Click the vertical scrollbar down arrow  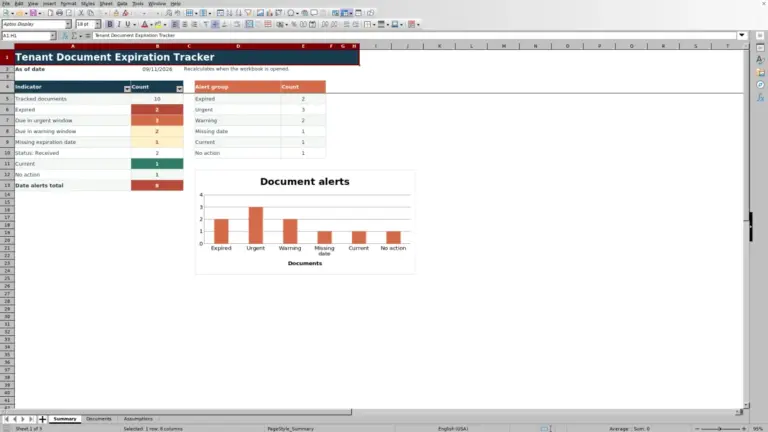point(746,406)
